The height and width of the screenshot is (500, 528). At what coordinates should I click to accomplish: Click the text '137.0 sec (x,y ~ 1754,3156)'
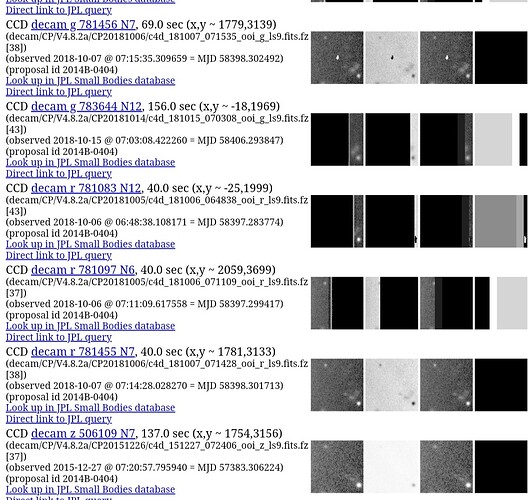pyautogui.click(x=211, y=434)
